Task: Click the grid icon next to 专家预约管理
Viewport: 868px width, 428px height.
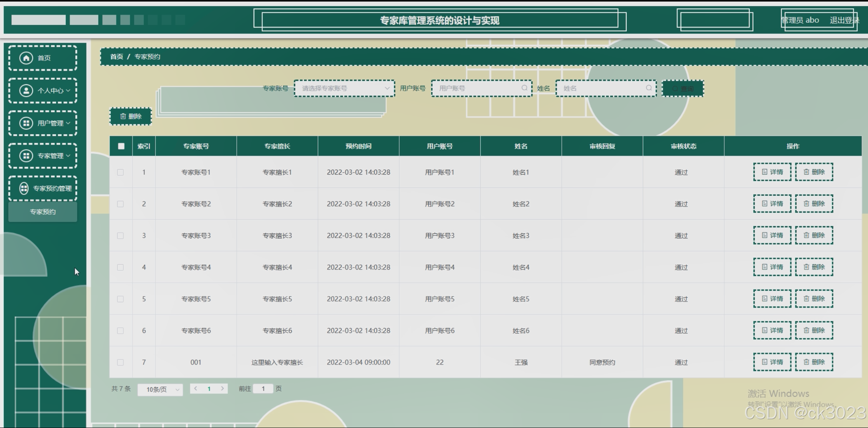Action: click(x=24, y=188)
